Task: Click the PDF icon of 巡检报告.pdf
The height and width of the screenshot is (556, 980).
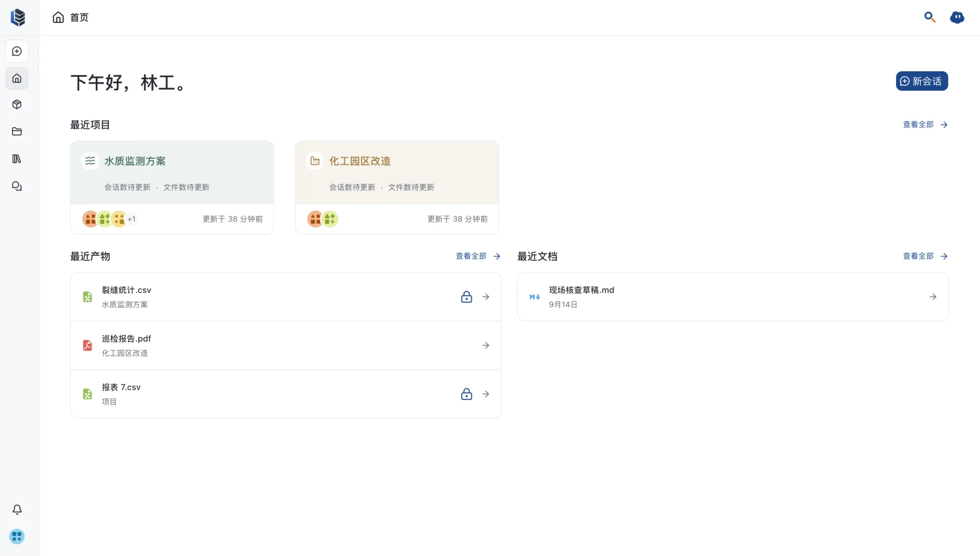Action: (87, 345)
